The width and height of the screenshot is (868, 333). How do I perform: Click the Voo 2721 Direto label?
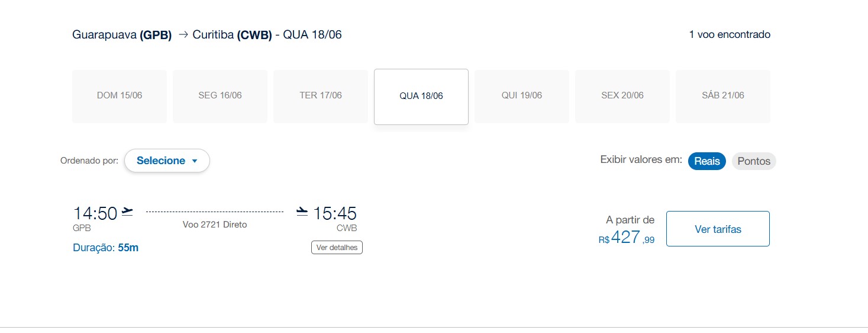coord(215,225)
